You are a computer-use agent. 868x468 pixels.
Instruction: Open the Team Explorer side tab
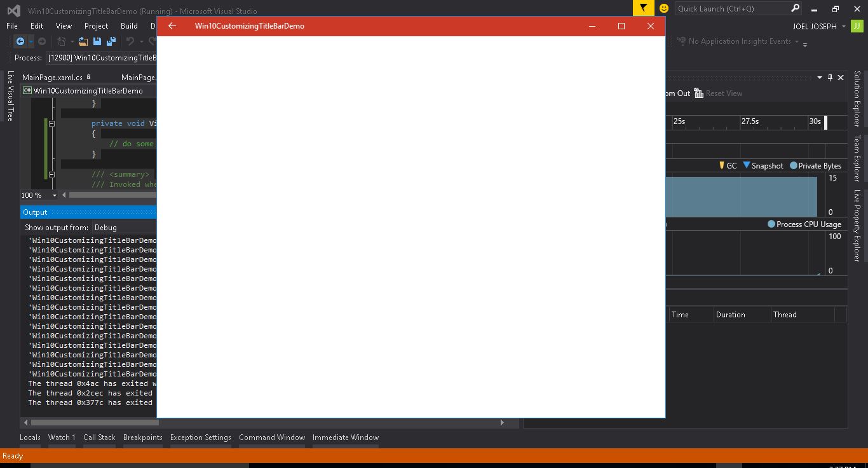coord(857,157)
